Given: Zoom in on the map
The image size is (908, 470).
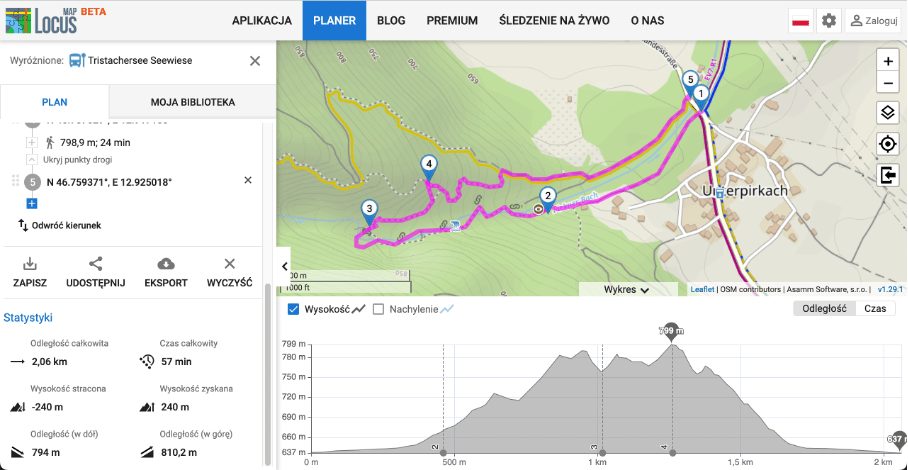Looking at the screenshot, I should 888,61.
